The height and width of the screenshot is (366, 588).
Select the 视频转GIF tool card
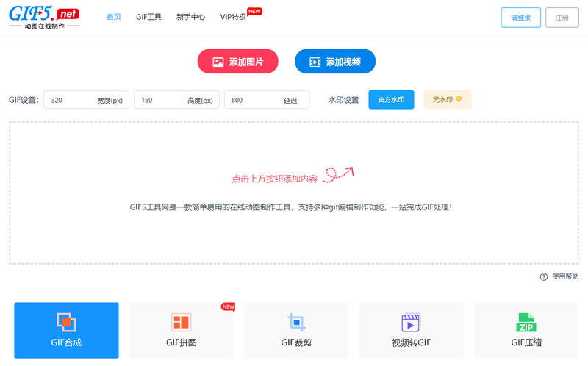click(412, 331)
